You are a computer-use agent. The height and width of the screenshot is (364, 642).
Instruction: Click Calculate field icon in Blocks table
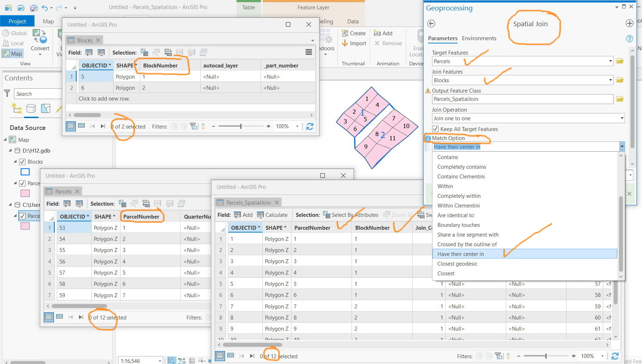point(101,52)
